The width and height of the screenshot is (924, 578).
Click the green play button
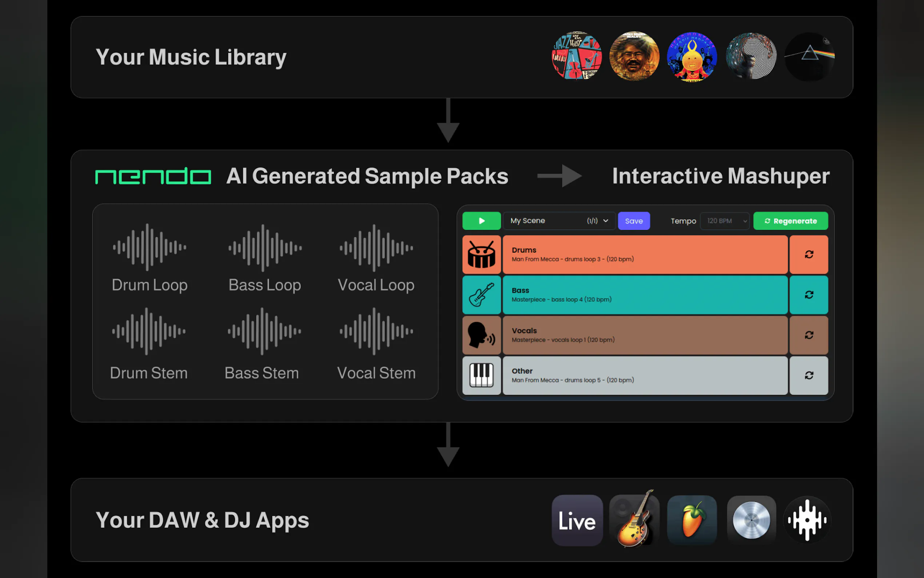coord(481,221)
